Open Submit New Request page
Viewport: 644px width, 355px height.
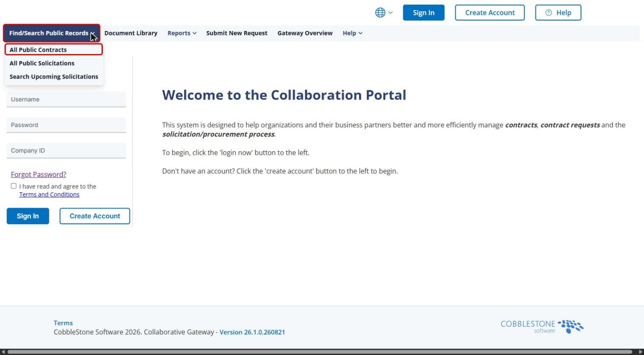tap(237, 33)
